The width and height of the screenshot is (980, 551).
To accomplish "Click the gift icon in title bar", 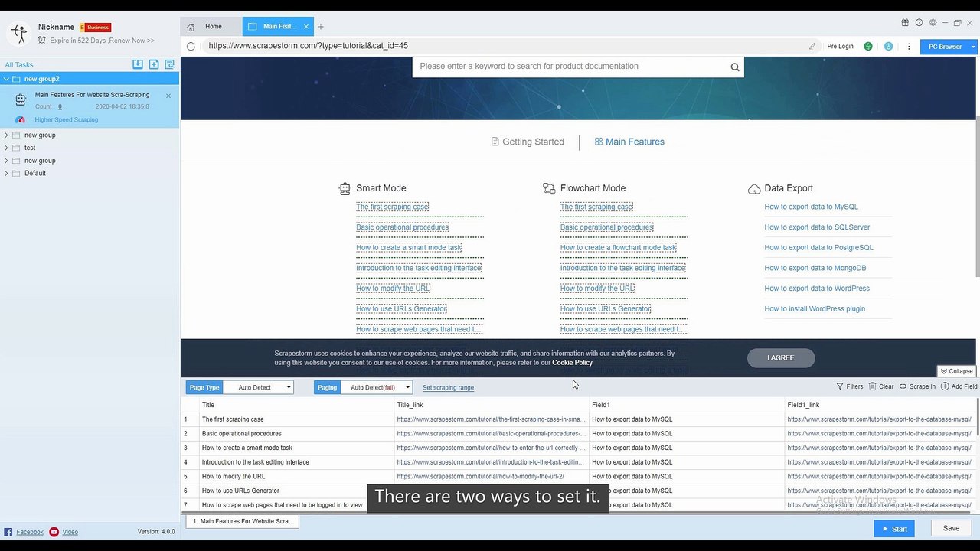I will tap(905, 23).
